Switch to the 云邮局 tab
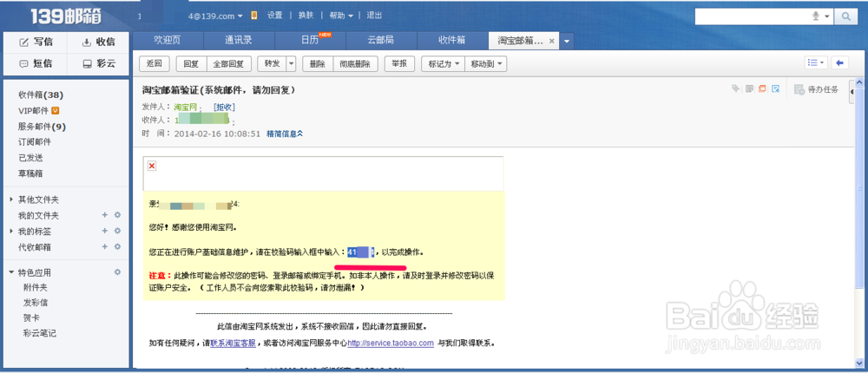The width and height of the screenshot is (868, 373). click(381, 41)
